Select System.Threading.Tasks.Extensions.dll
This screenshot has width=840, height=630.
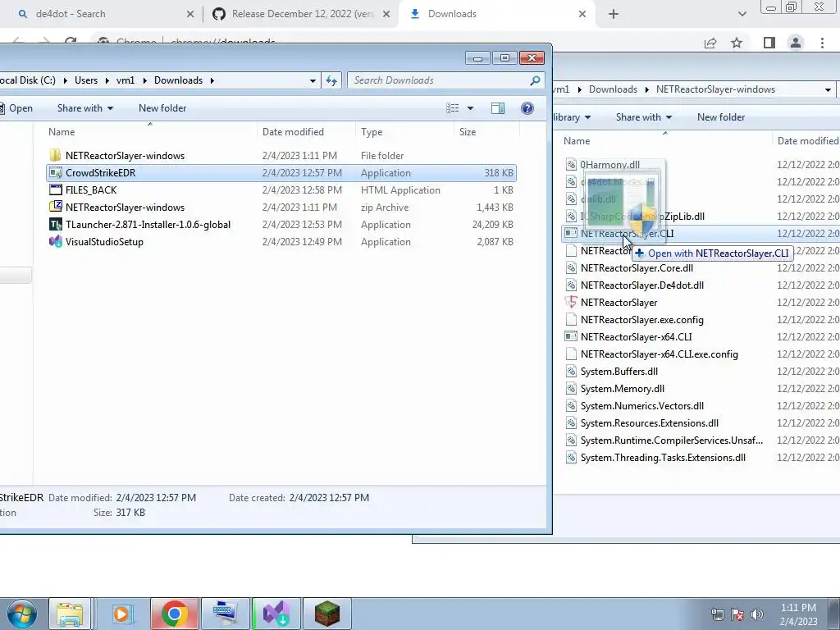(x=663, y=458)
